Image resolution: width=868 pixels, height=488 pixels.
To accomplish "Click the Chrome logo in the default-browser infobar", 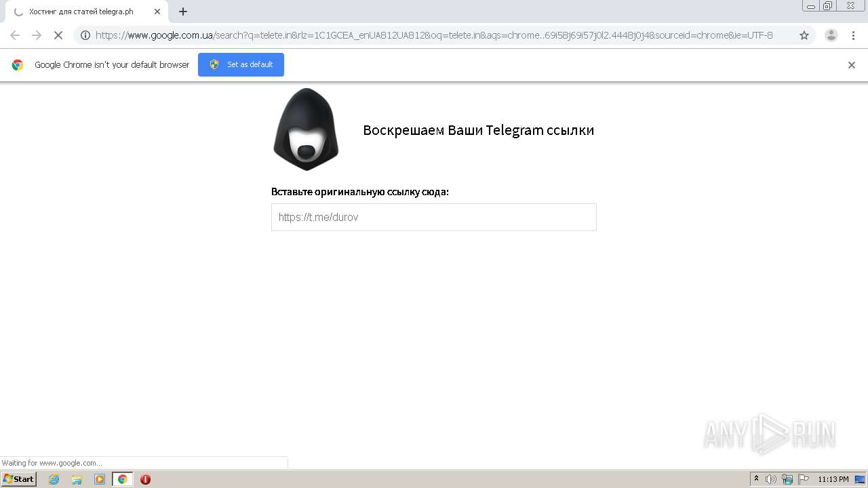I will click(18, 65).
